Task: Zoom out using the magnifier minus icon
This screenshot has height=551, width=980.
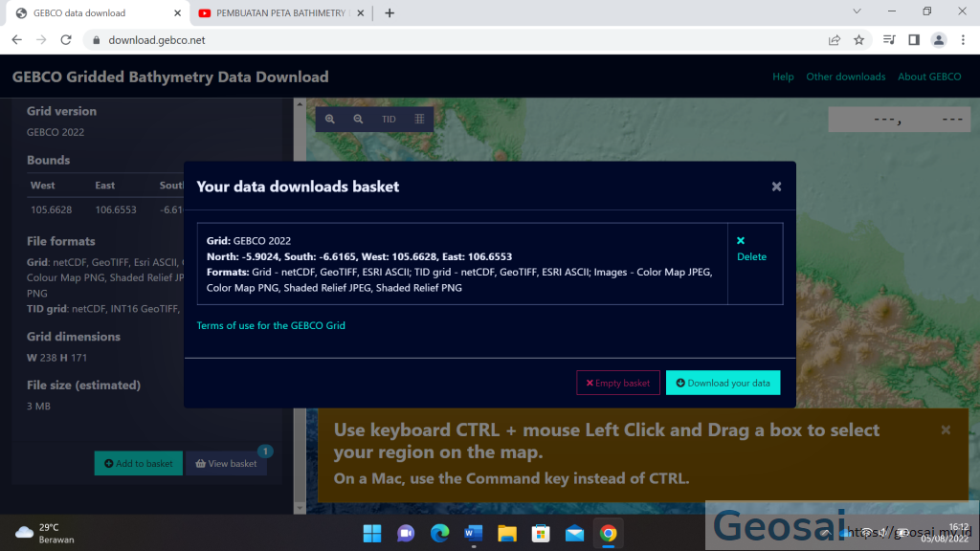Action: coord(357,119)
